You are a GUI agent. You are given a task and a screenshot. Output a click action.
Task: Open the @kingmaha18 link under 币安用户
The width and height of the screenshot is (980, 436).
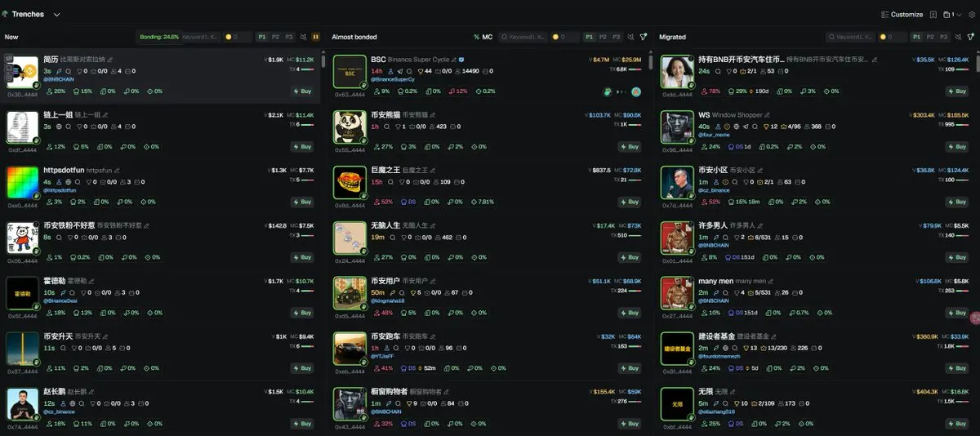(388, 300)
